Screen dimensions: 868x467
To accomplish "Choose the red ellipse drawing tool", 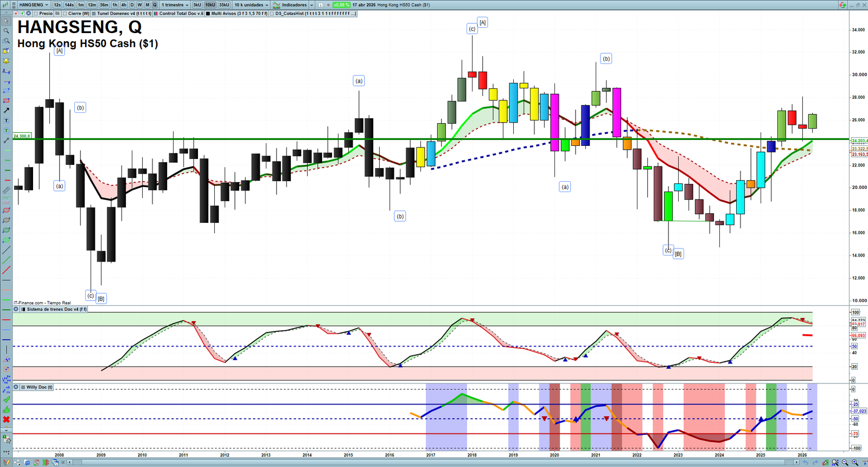I will 6,210.
